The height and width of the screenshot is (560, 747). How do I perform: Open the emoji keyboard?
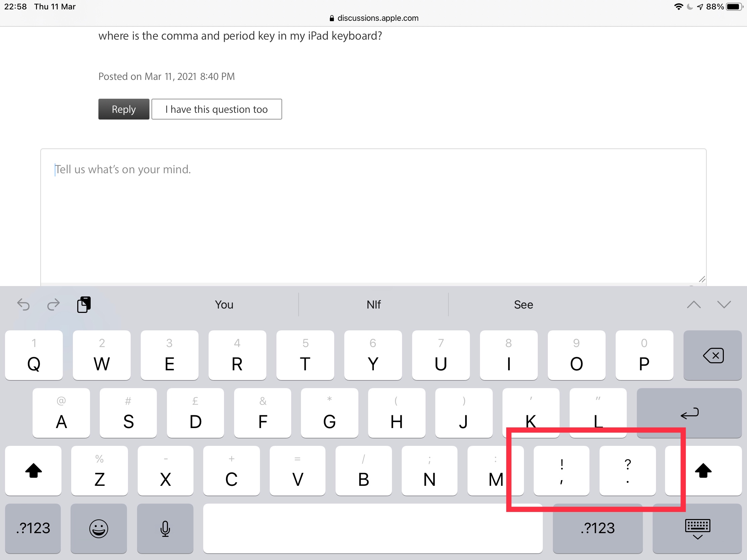point(99,528)
